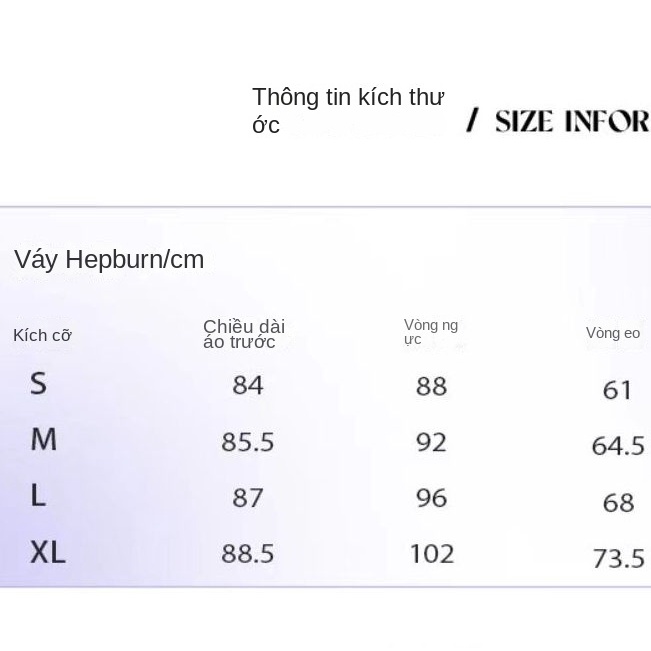Select the "Chiều dài áo trước" column header
The height and width of the screenshot is (651, 651).
coord(244,334)
